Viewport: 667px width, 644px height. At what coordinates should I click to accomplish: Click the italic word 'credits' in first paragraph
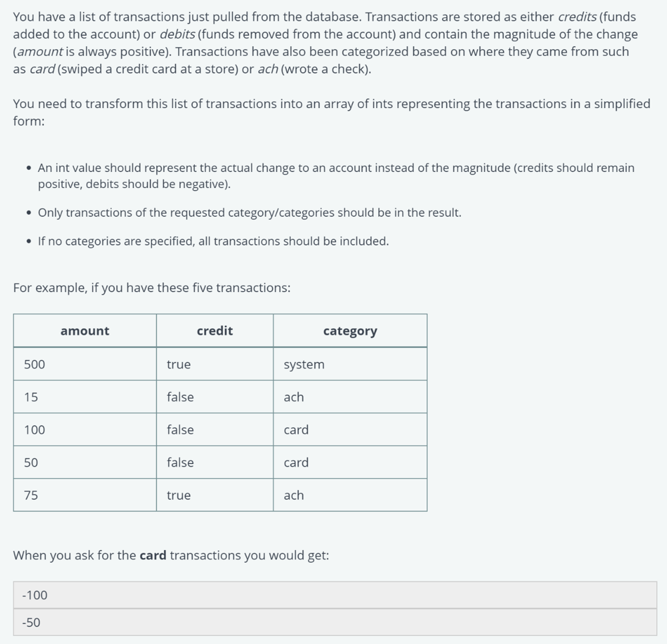pos(577,17)
